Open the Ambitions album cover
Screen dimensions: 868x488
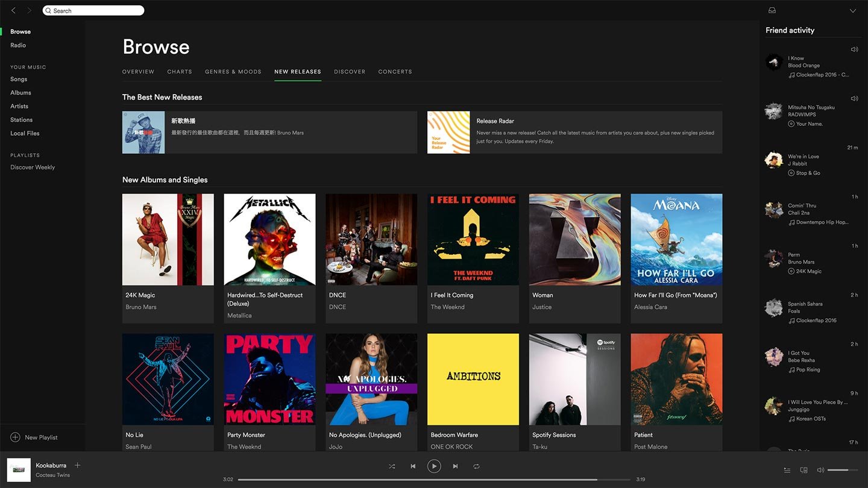[x=473, y=380]
